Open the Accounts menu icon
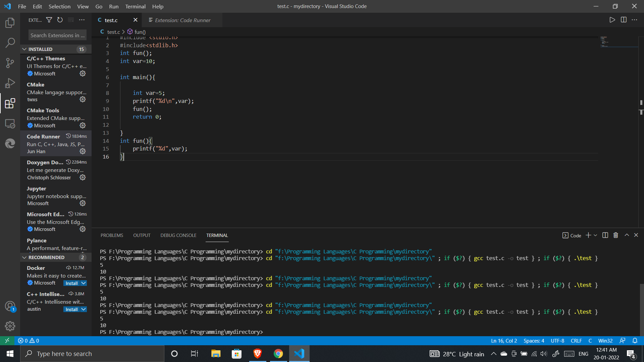This screenshot has width=644, height=362. [10, 306]
